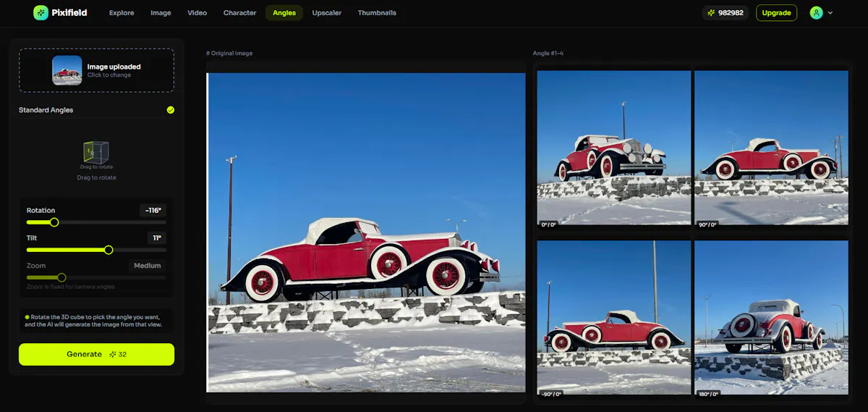Screen dimensions: 868x412
Task: Click the Tilt value field 11°
Action: [x=157, y=238]
